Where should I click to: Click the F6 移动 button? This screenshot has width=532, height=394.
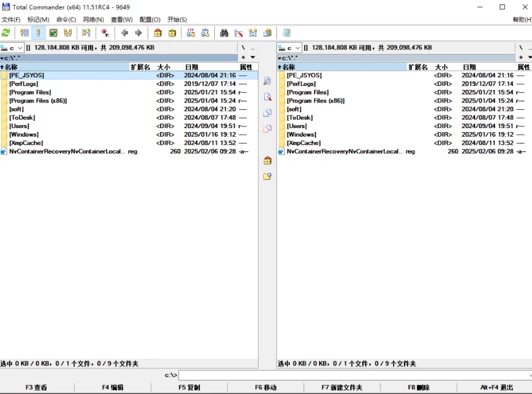click(x=265, y=387)
